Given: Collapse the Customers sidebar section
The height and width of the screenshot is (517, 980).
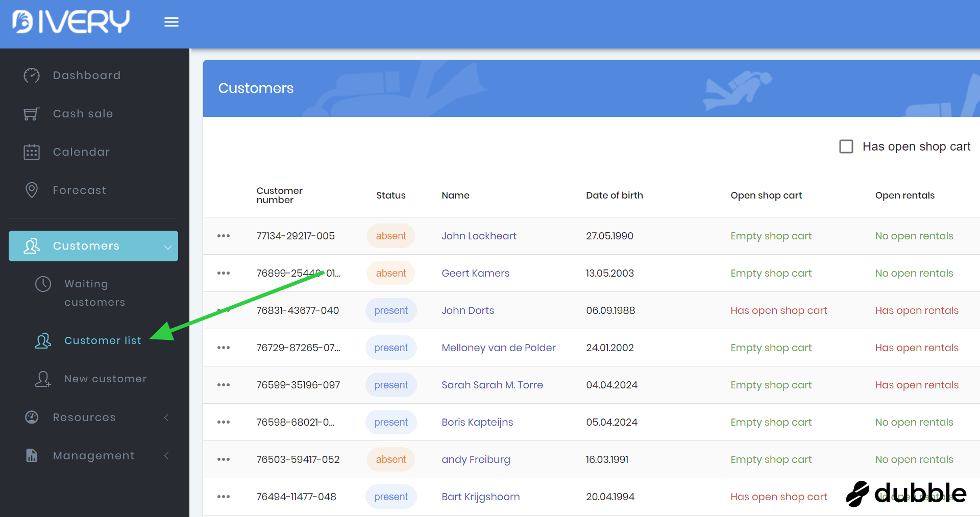Looking at the screenshot, I should click(167, 247).
